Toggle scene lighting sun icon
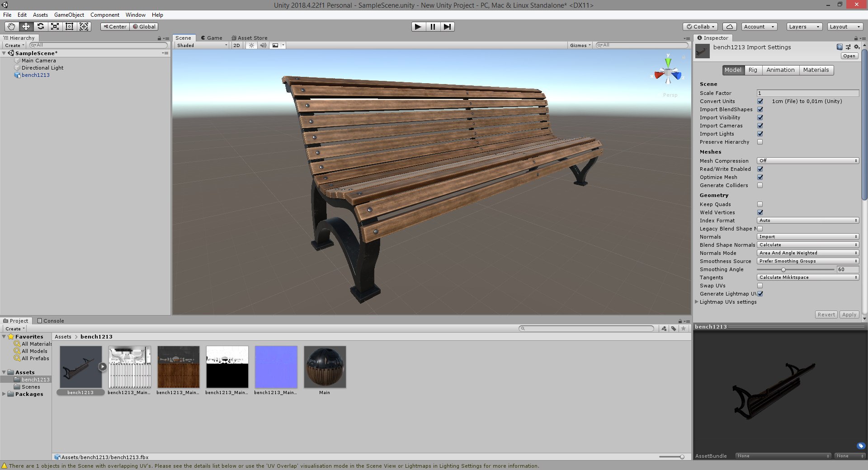 click(251, 45)
